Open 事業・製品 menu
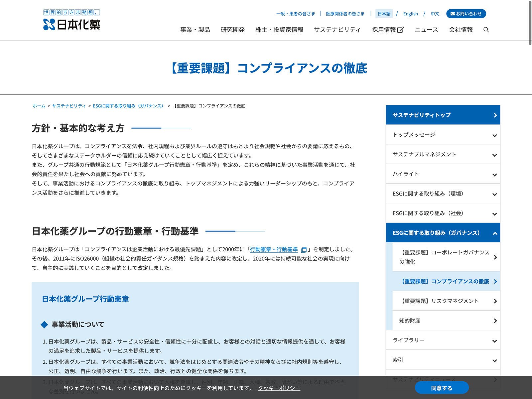The height and width of the screenshot is (399, 532). [195, 30]
